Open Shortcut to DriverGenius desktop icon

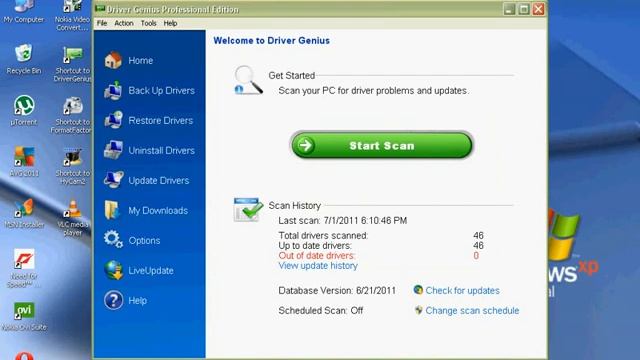pos(72,64)
